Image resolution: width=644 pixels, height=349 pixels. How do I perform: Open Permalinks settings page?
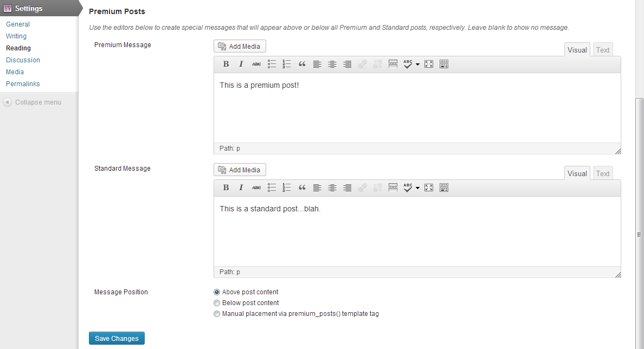click(23, 84)
